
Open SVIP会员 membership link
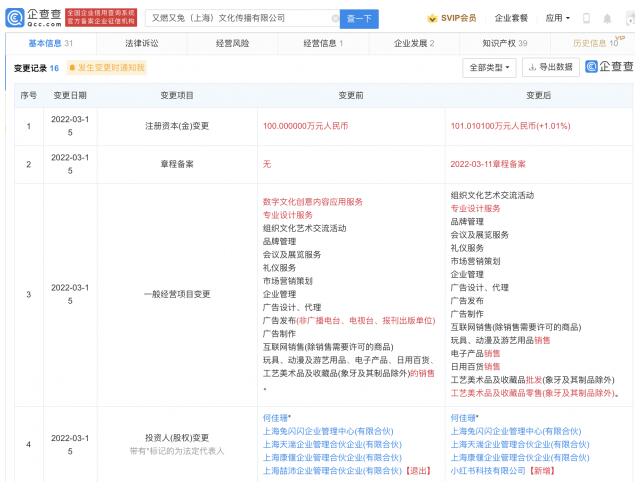458,18
